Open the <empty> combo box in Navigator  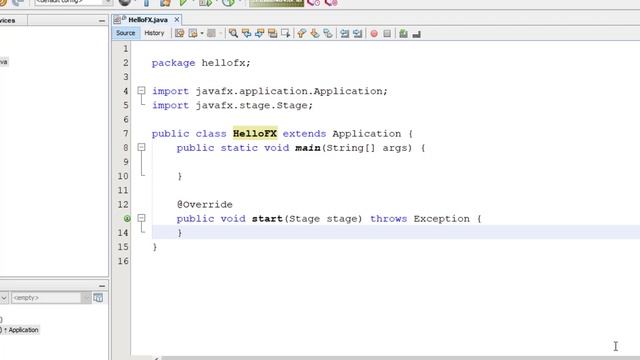tap(51, 298)
